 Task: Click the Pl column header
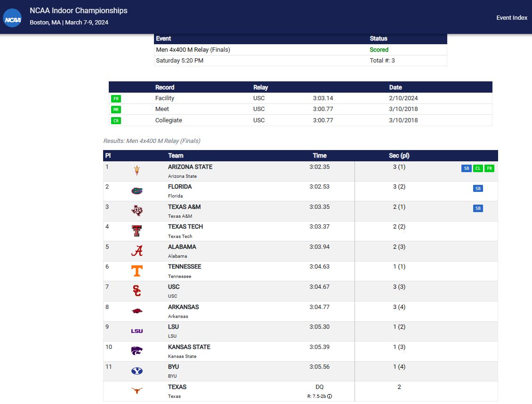(x=108, y=156)
